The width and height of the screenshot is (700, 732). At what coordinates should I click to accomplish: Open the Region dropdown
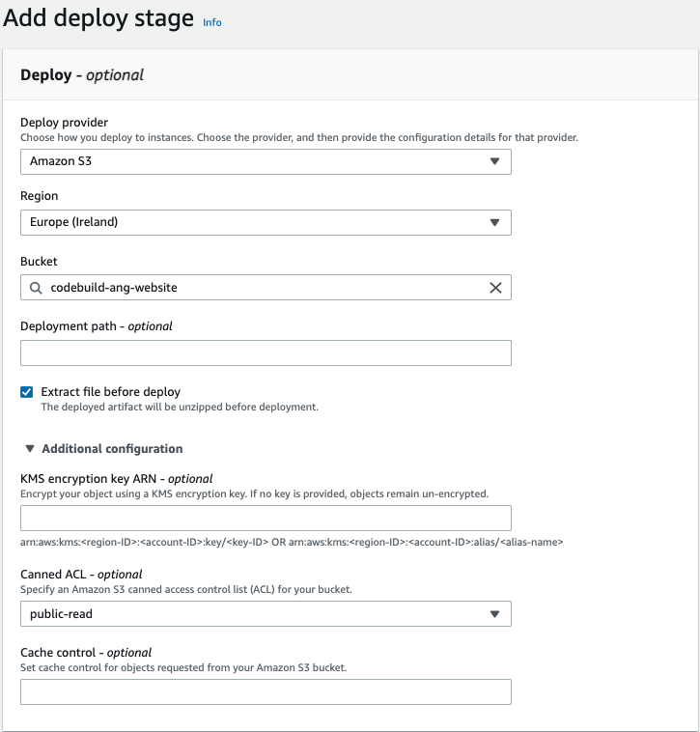[x=266, y=222]
